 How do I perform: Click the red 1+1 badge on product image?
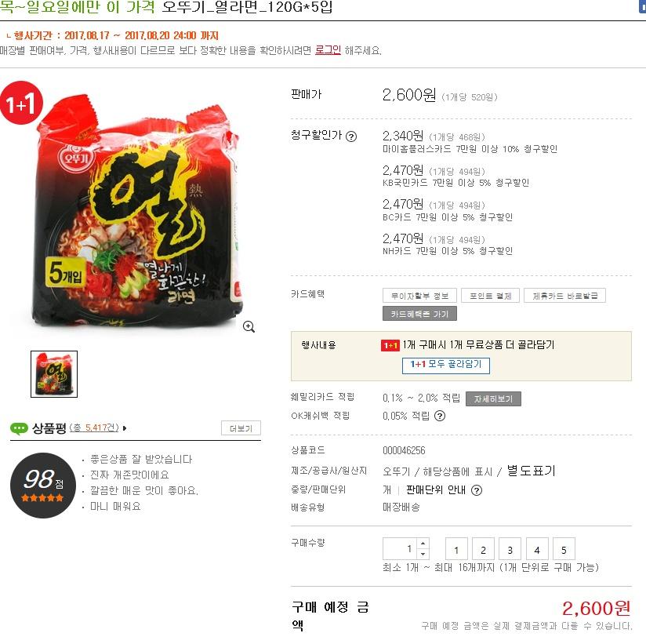click(x=21, y=103)
